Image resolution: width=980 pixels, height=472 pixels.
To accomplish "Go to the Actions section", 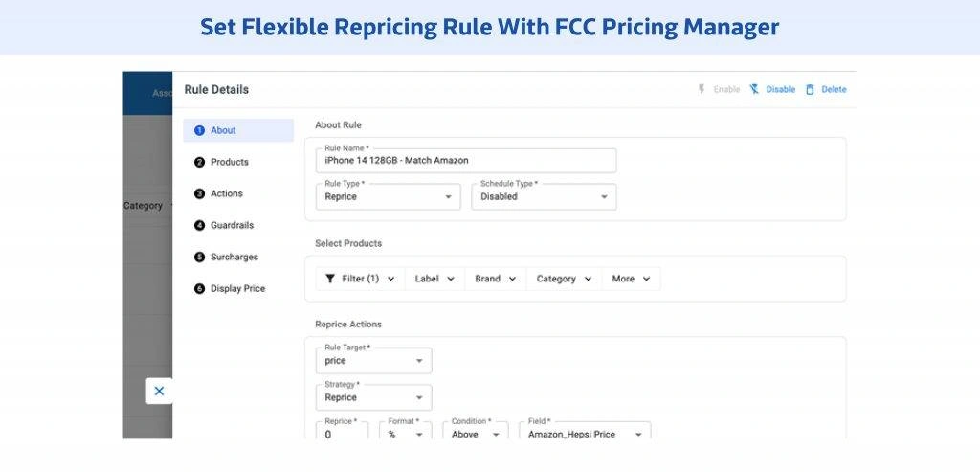I will [x=227, y=193].
